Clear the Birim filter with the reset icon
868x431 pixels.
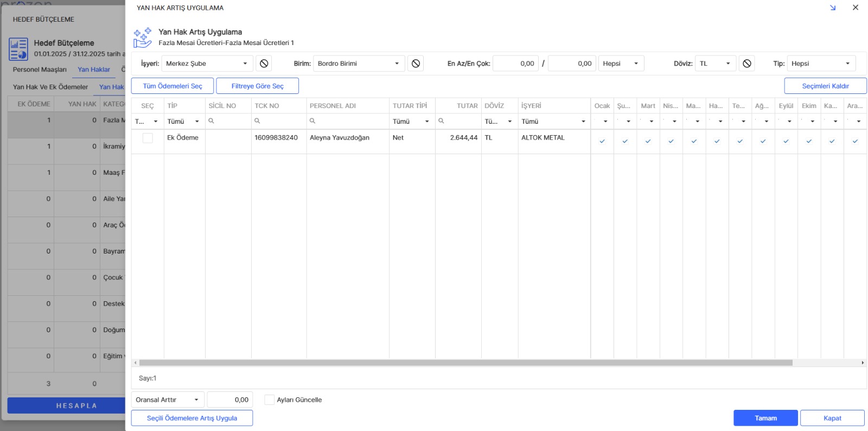[416, 64]
